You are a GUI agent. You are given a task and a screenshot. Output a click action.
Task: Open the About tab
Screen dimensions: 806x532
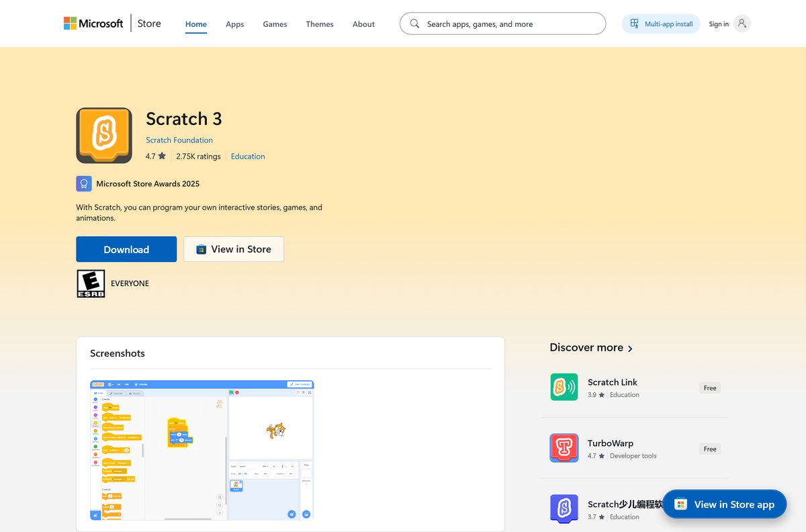coord(363,24)
